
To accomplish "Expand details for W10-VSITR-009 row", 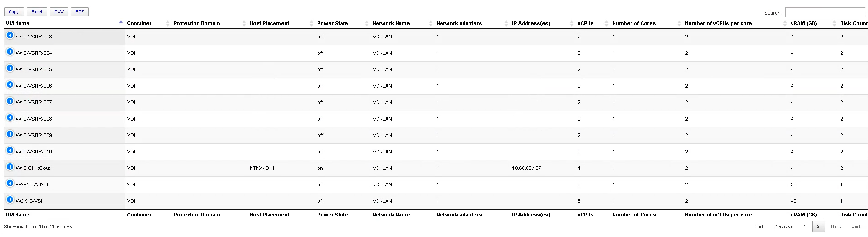I will point(10,134).
